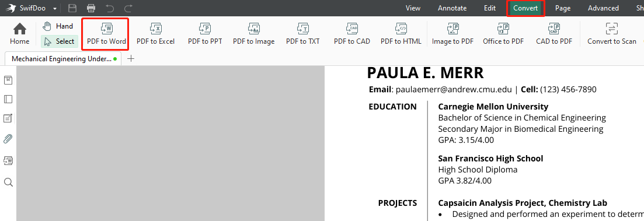Expand the SwifDoo application menu arrow
644x221 pixels.
coord(55,9)
